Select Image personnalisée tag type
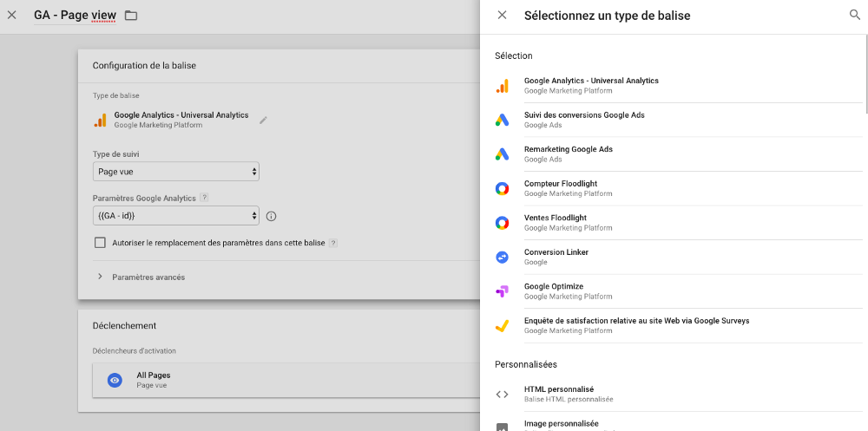Viewport: 868px width, 431px height. 679,425
